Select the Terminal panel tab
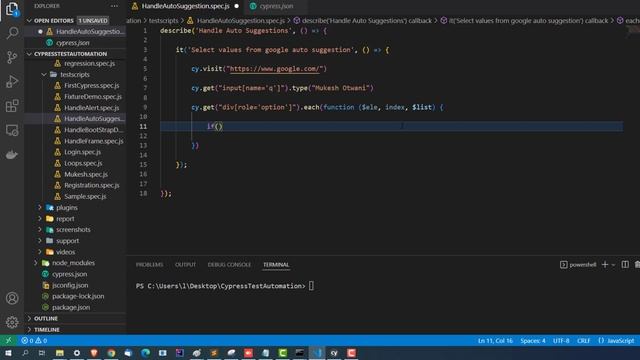 coord(276,264)
